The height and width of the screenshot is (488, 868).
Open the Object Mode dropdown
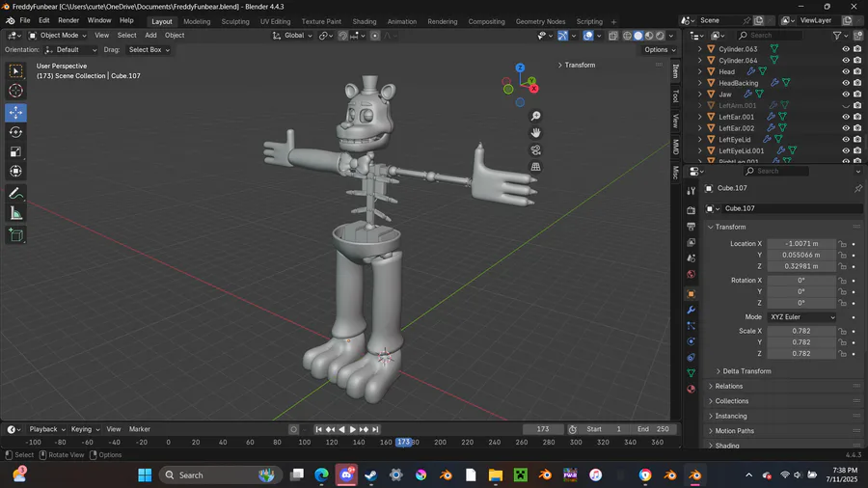coord(58,36)
